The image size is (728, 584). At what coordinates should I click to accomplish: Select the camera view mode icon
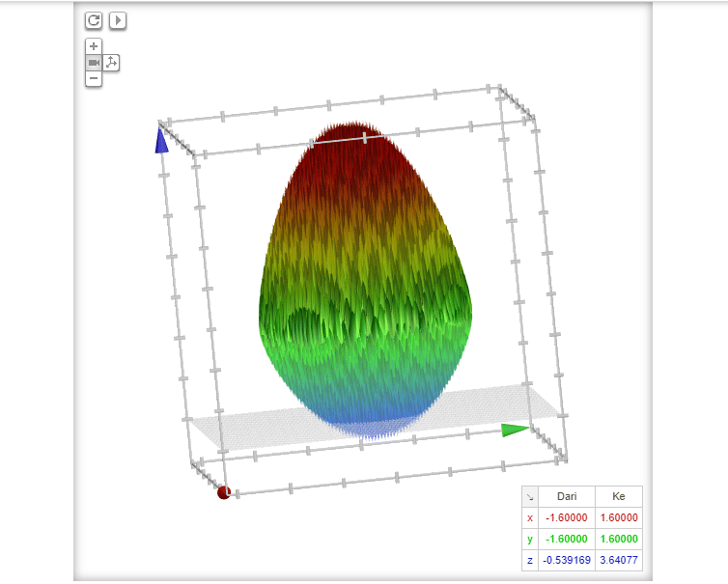click(94, 63)
